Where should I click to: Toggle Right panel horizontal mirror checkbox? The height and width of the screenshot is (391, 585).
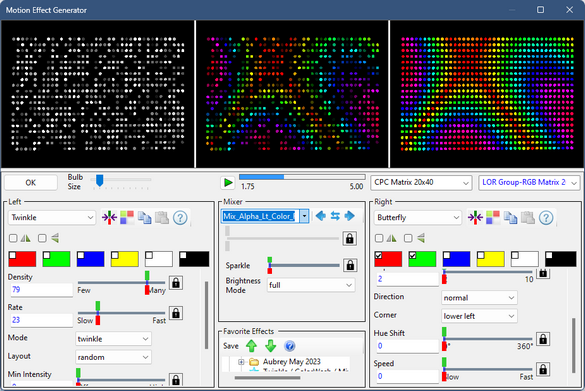coord(379,238)
